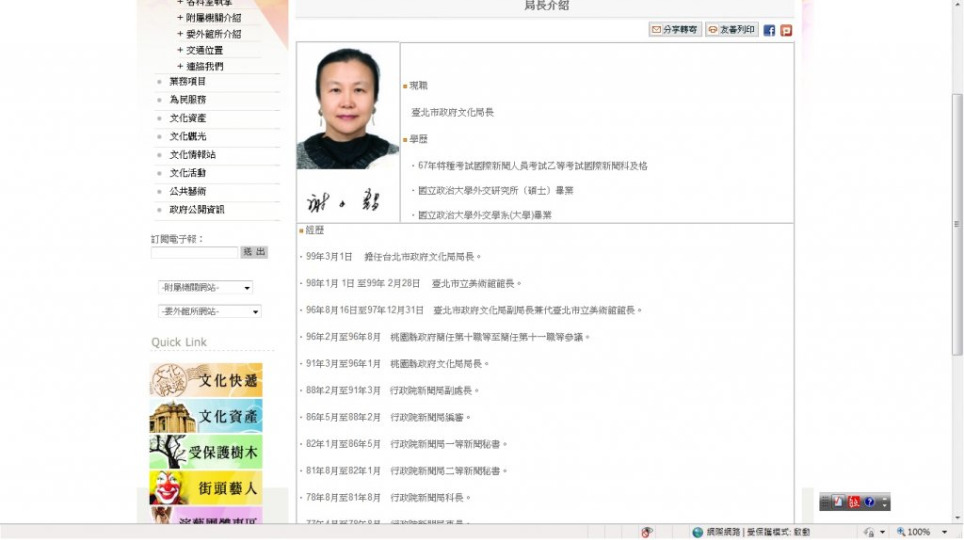
Task: Click the privacy report eye icon in status bar
Action: point(647,532)
